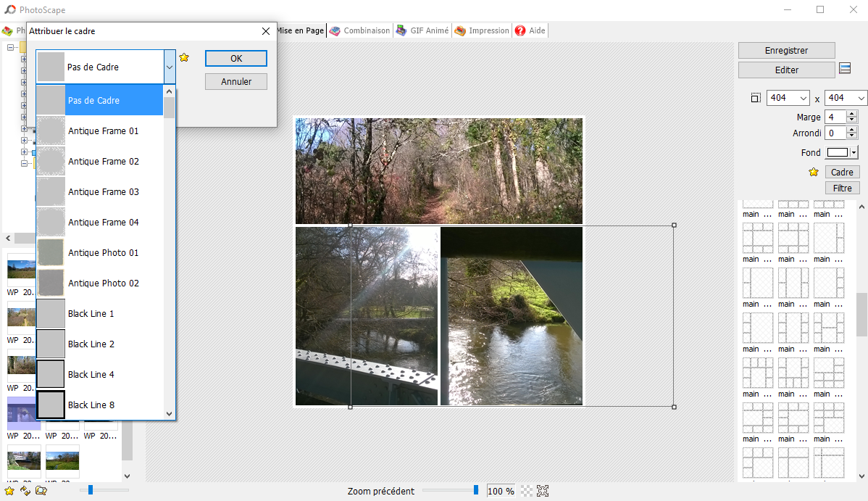Click the star icon beside the Cadre button
Screen dimensions: 868x501
click(x=812, y=172)
